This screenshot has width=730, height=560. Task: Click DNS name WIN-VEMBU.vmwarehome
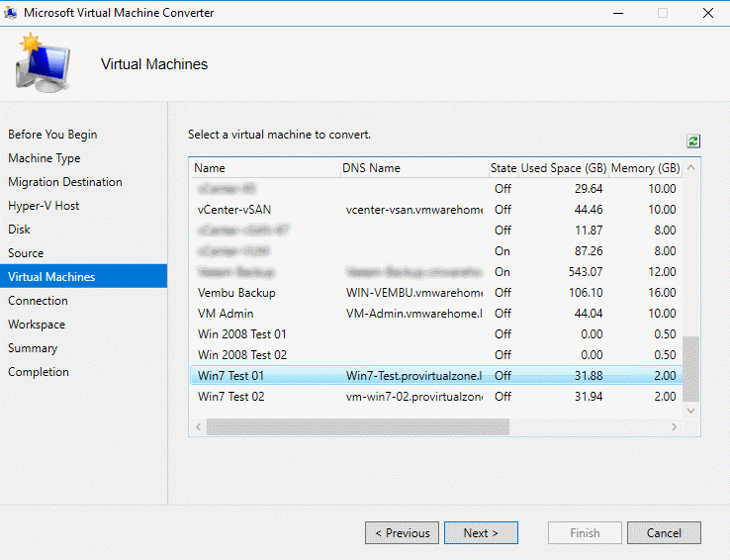[414, 293]
